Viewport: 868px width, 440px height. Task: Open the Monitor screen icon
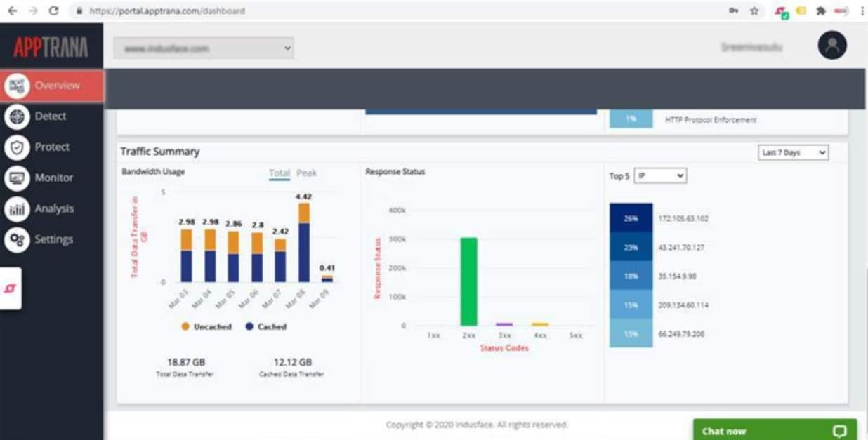17,178
